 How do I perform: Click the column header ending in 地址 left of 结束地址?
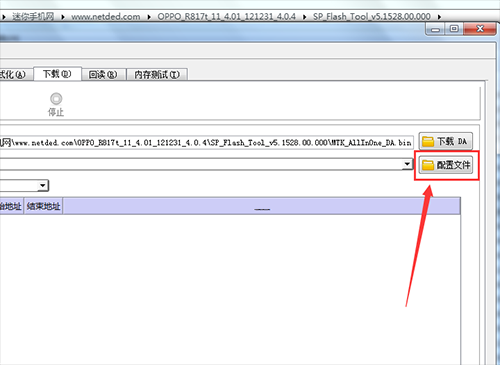point(11,206)
